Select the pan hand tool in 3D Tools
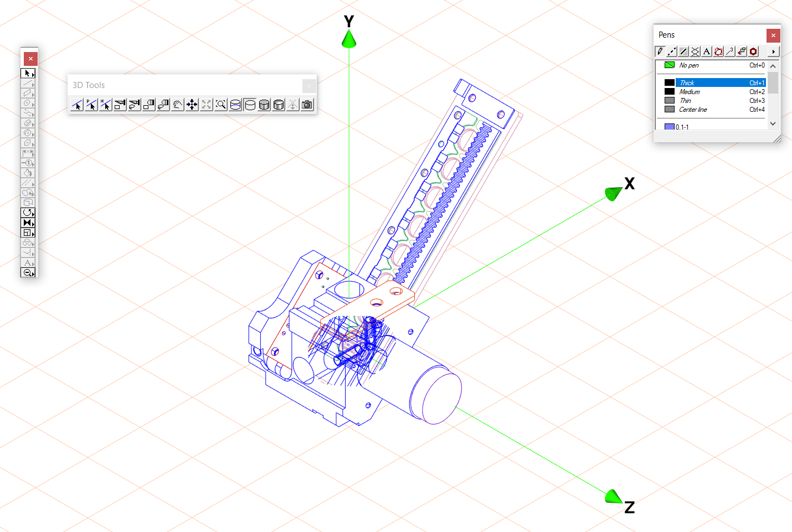Image resolution: width=792 pixels, height=532 pixels. [x=178, y=105]
